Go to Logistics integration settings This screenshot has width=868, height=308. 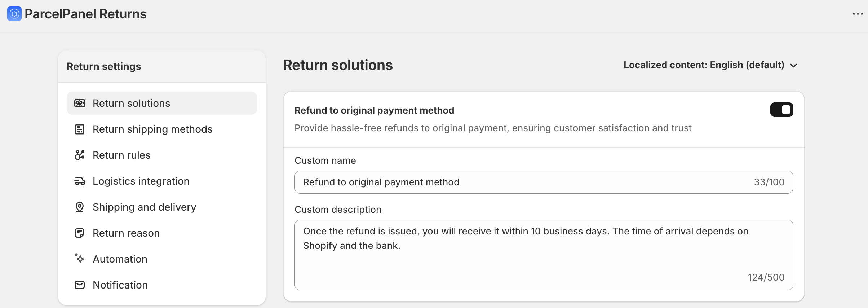[x=141, y=181]
